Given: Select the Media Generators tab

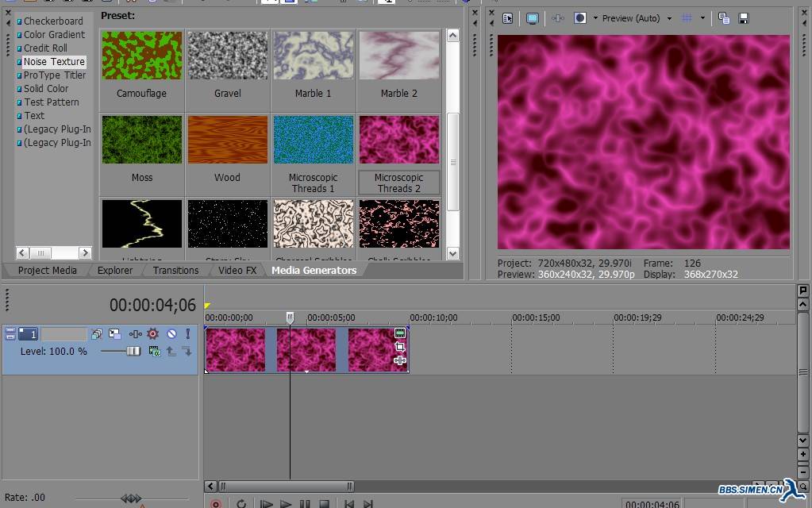Looking at the screenshot, I should (x=314, y=271).
